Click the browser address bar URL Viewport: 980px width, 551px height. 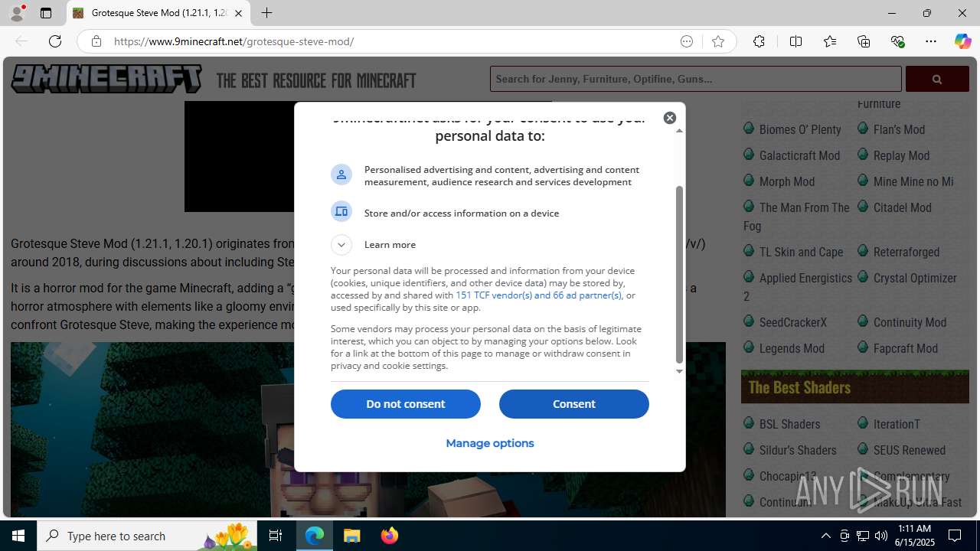pos(234,41)
